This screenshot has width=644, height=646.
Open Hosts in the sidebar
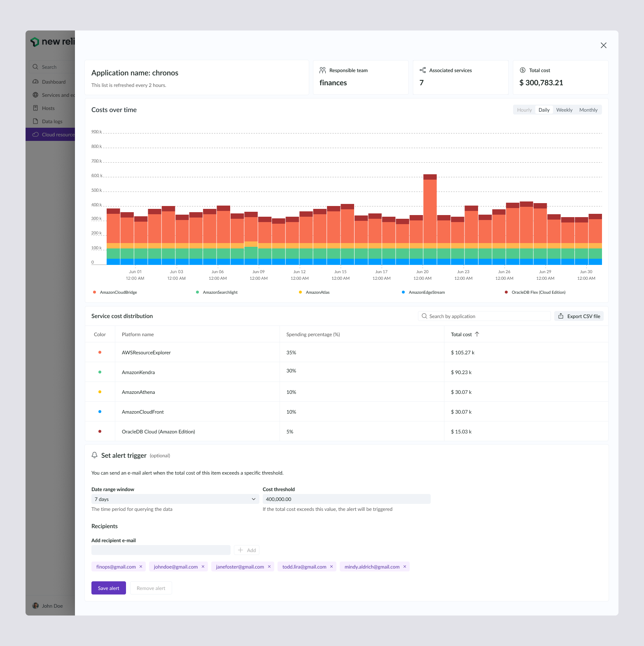coord(50,108)
